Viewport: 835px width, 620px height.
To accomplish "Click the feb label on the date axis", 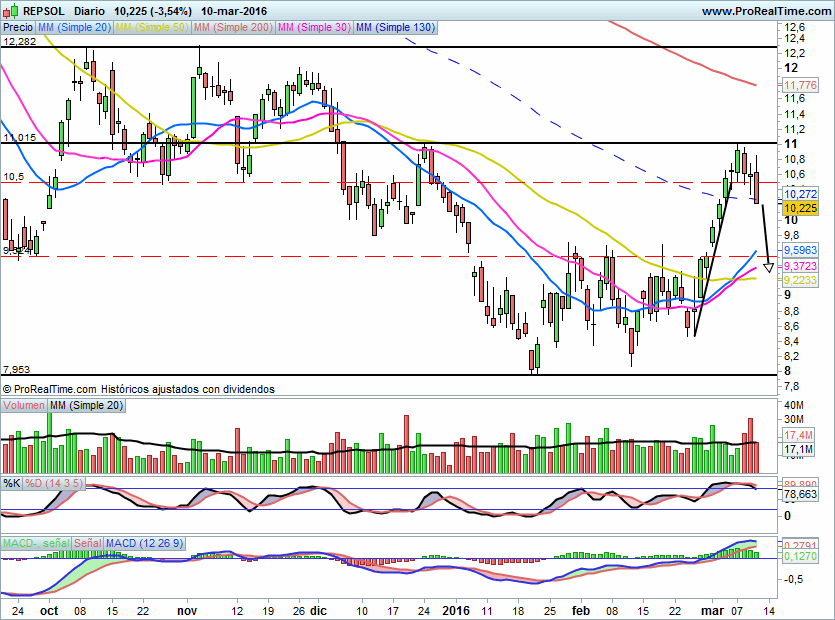I will click(x=581, y=610).
